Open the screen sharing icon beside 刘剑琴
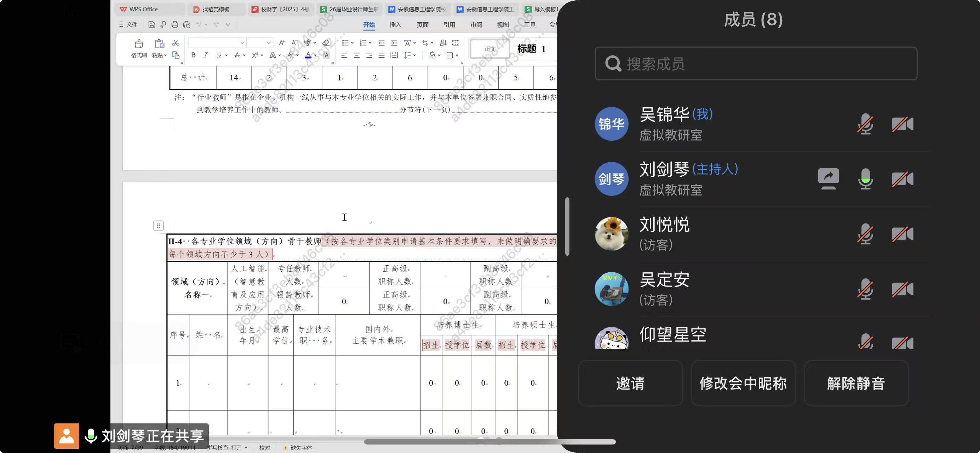 coord(829,178)
